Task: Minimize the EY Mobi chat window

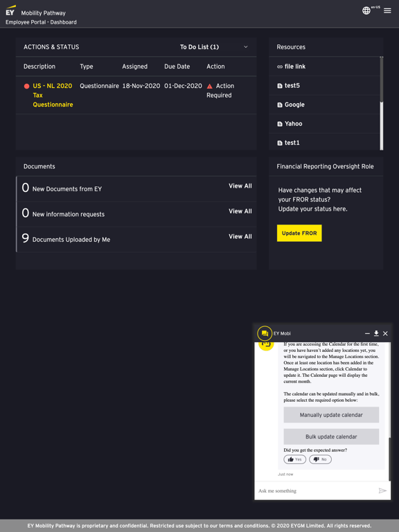Action: click(367, 333)
